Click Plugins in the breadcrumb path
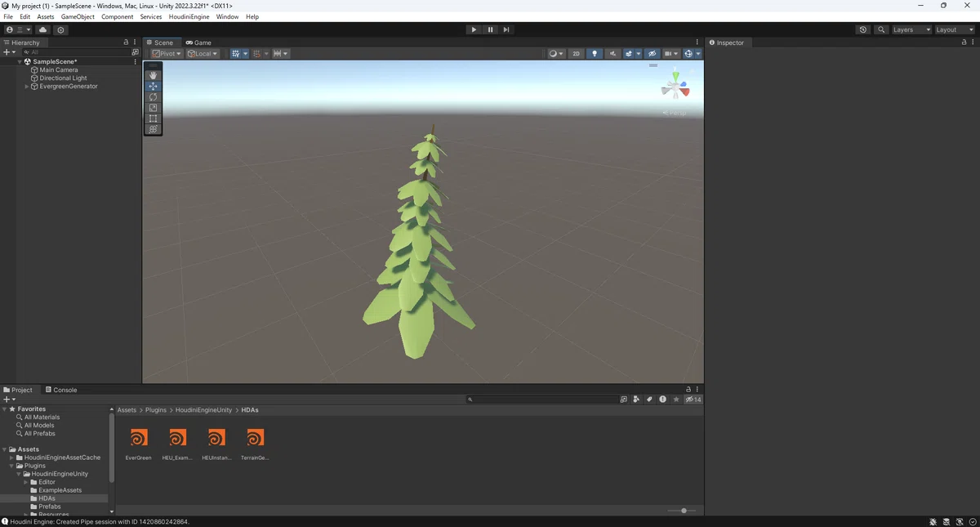 [x=156, y=410]
